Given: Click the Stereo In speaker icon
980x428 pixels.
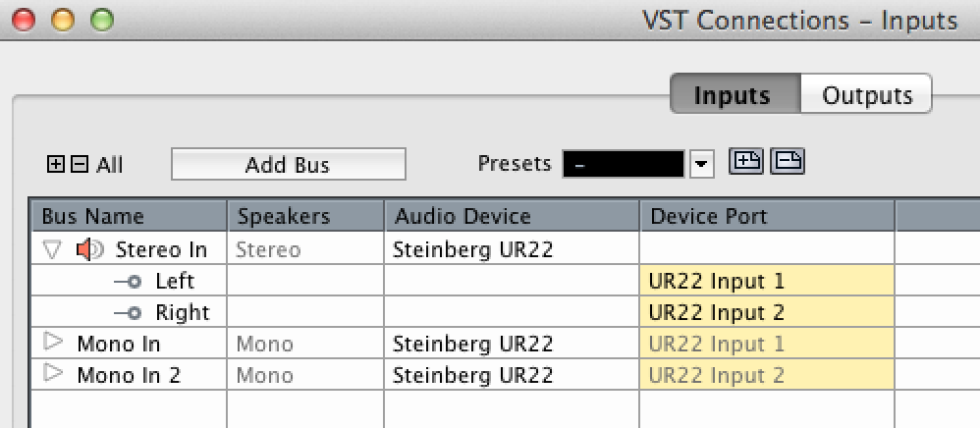Looking at the screenshot, I should pyautogui.click(x=90, y=250).
